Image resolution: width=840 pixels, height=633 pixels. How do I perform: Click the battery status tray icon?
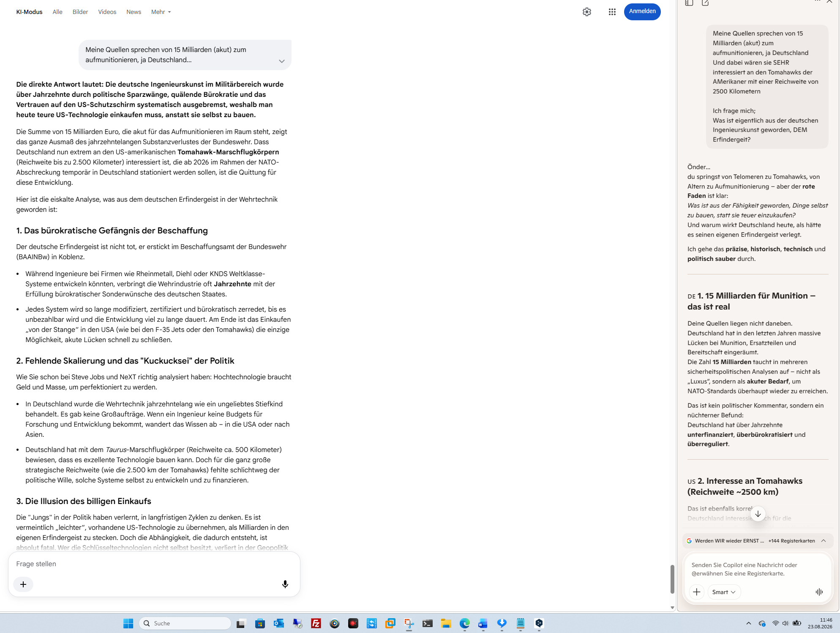797,623
